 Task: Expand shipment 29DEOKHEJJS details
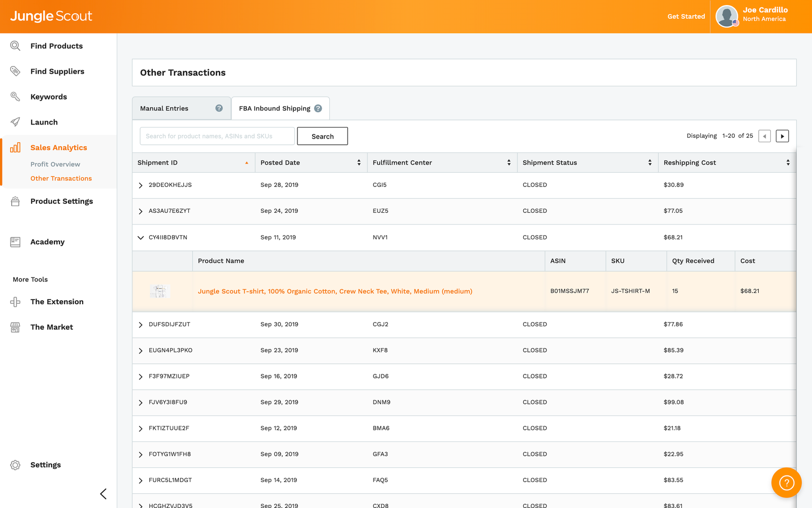(141, 185)
